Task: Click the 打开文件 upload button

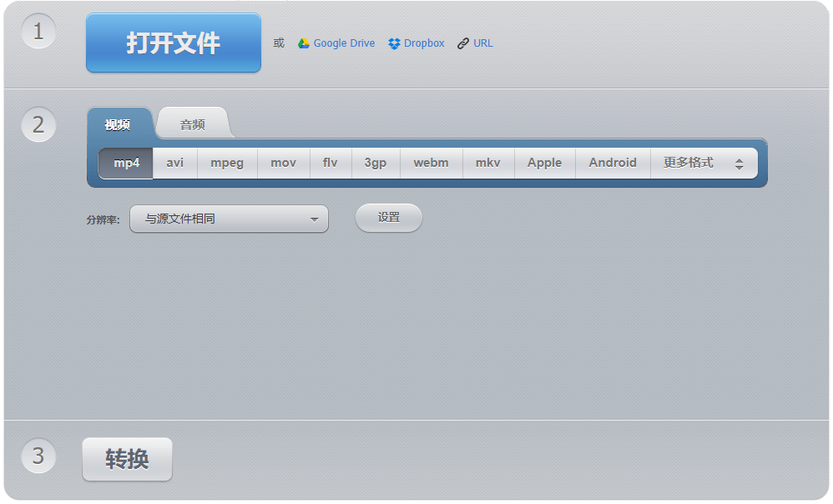Action: [x=173, y=43]
